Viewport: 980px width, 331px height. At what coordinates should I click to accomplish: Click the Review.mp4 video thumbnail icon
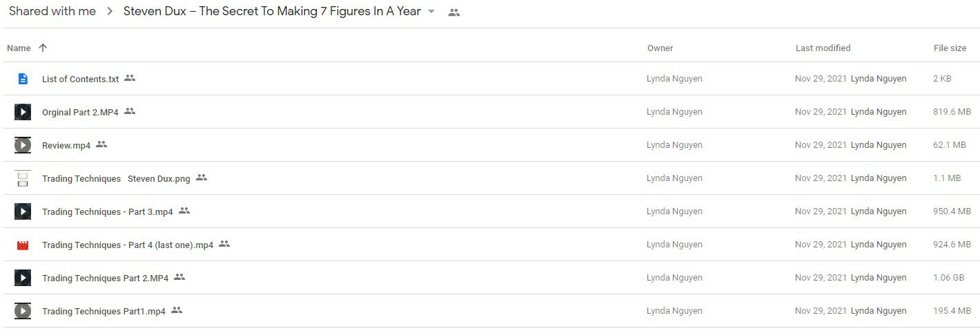[23, 145]
